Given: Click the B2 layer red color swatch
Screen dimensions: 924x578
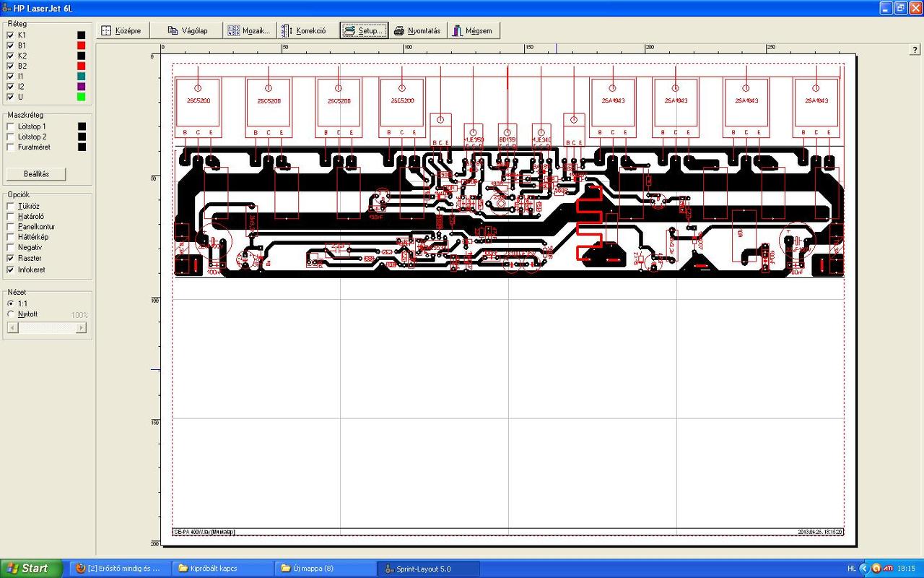Looking at the screenshot, I should coord(82,66).
